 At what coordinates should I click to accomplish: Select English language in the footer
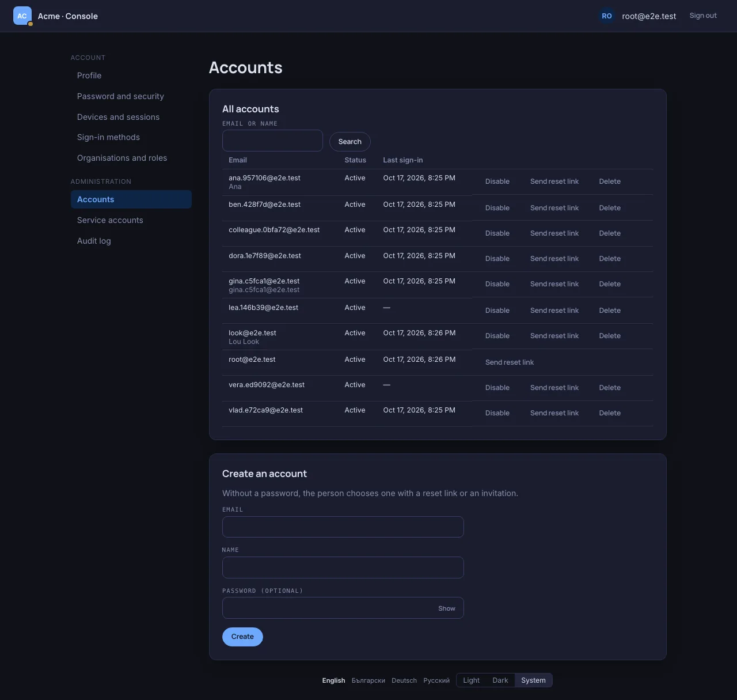(334, 680)
